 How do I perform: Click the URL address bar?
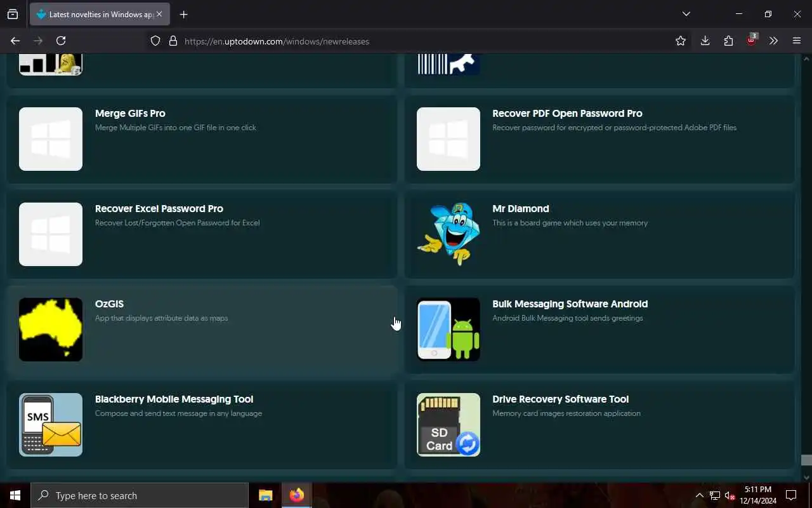(x=419, y=41)
